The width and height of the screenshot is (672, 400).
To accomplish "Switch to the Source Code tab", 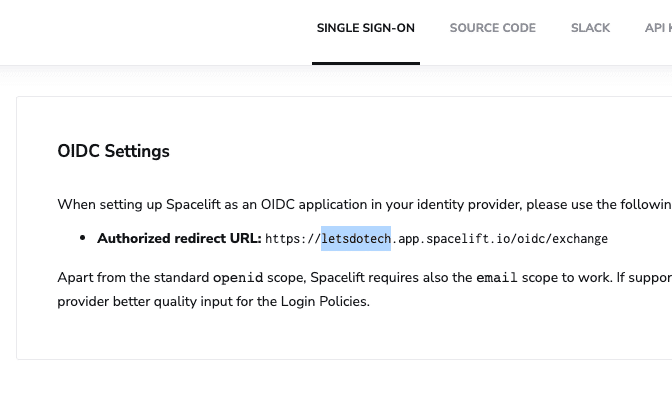I will (492, 28).
